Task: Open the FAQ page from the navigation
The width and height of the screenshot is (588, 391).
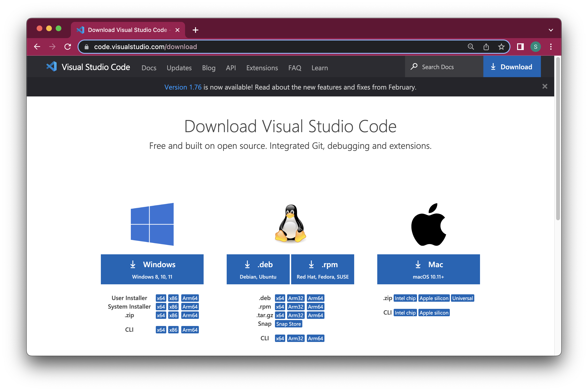Action: click(x=295, y=68)
